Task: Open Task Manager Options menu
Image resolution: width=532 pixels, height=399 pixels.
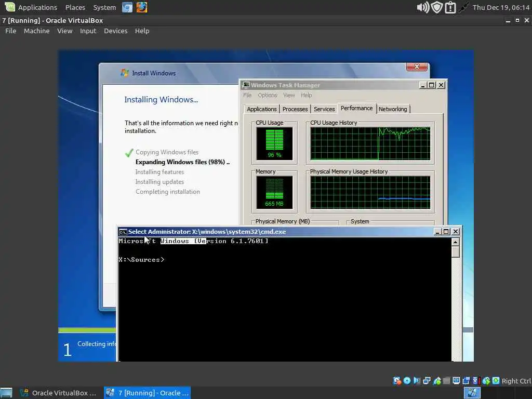Action: click(x=268, y=95)
